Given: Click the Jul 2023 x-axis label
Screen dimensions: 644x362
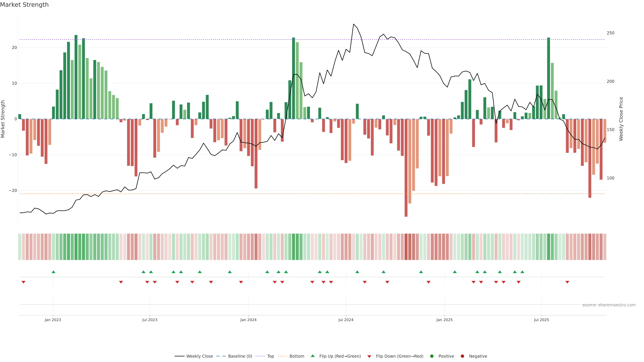Looking at the screenshot, I should (150, 320).
